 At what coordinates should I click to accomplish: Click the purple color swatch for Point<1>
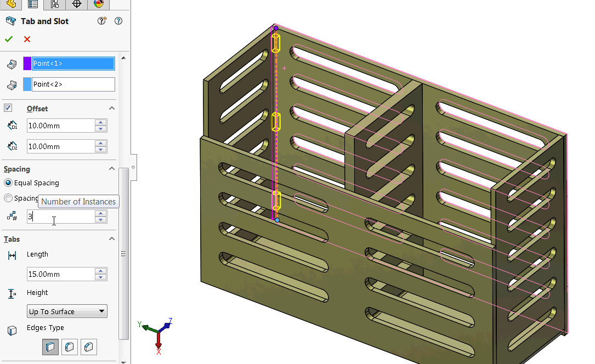27,64
